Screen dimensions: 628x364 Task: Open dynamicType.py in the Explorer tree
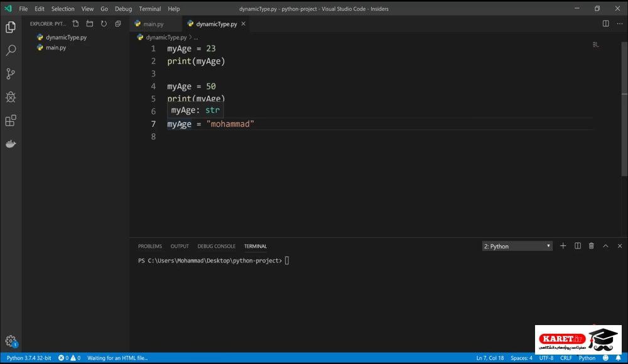tap(66, 37)
